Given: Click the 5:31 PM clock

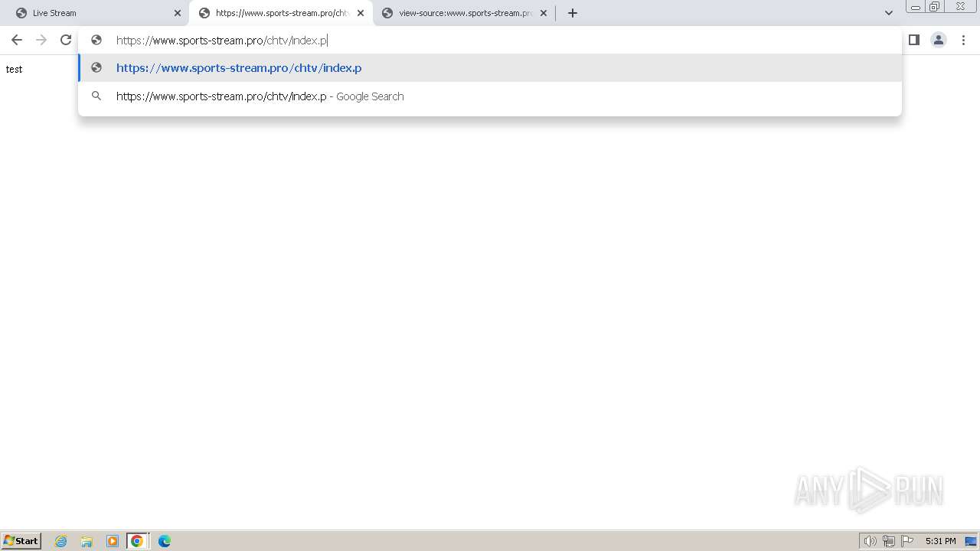Looking at the screenshot, I should tap(940, 541).
